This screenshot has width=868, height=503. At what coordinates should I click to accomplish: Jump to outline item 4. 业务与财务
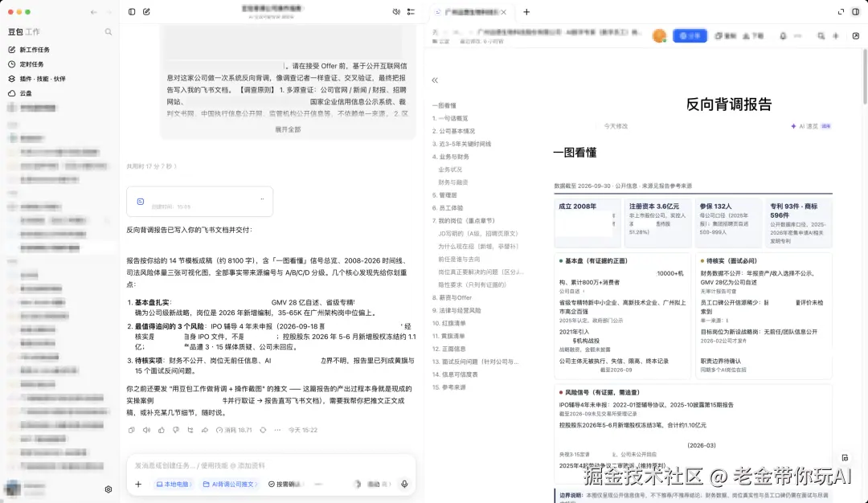click(x=451, y=157)
